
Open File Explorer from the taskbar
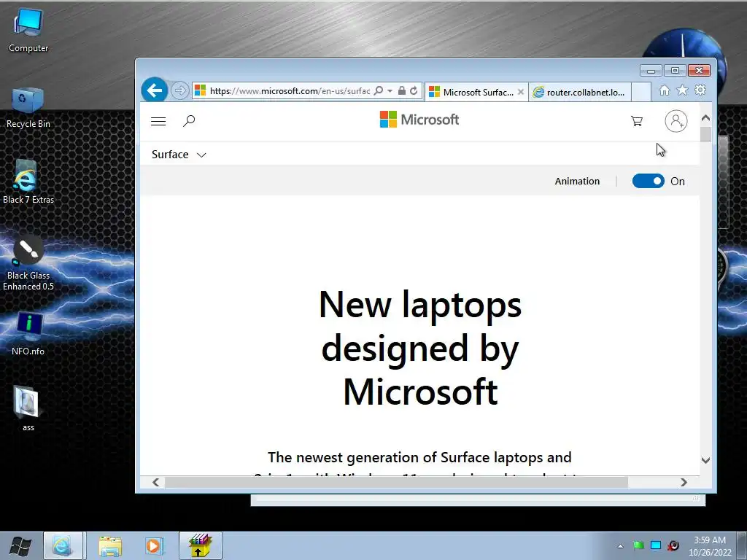point(110,545)
